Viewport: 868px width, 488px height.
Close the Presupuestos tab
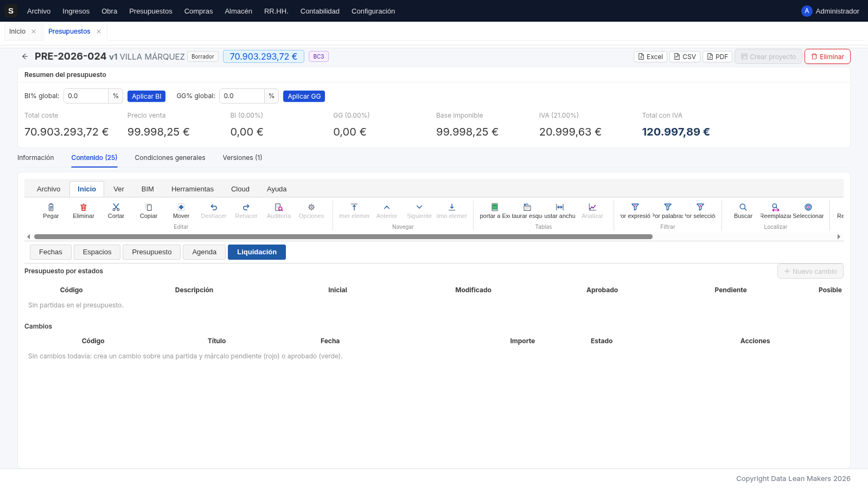tap(99, 31)
